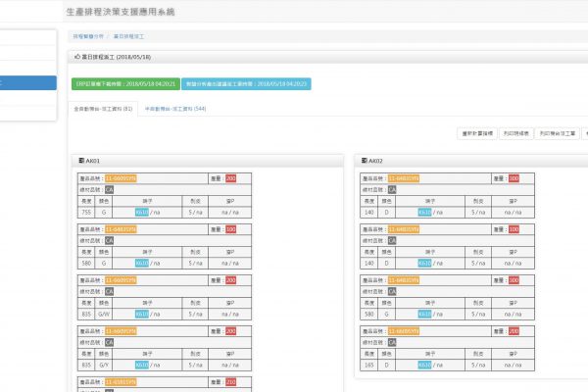Click the AK02 panel header title
Screen dimensions: 588x392
point(375,161)
